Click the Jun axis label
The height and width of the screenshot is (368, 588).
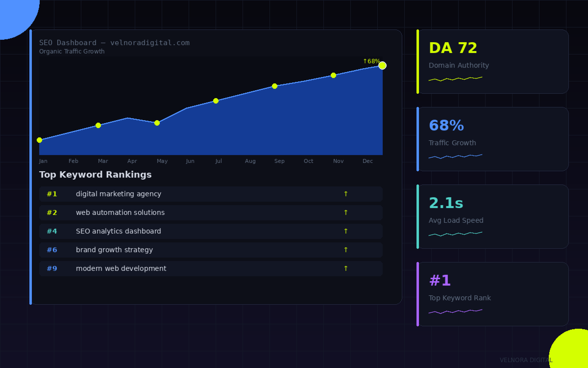[x=190, y=161]
